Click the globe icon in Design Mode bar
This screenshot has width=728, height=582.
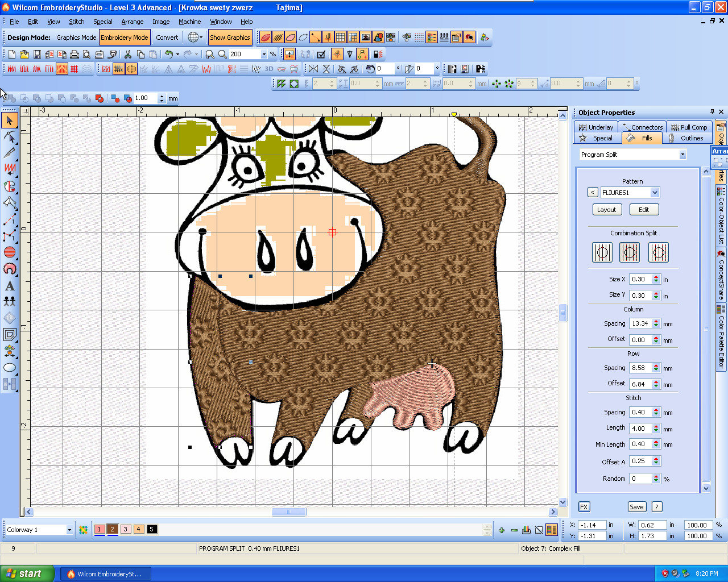[x=193, y=38]
